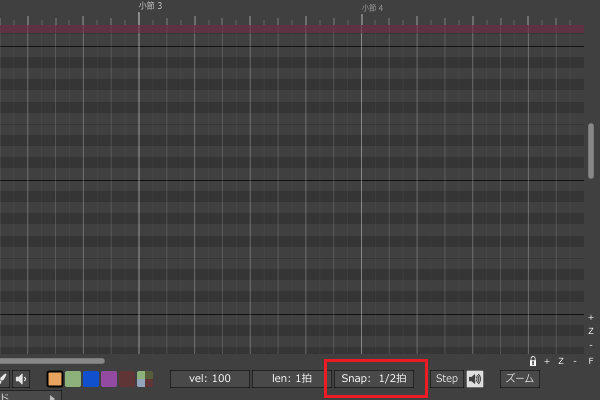
Task: Click the horizontal zoom out minus
Action: [574, 361]
